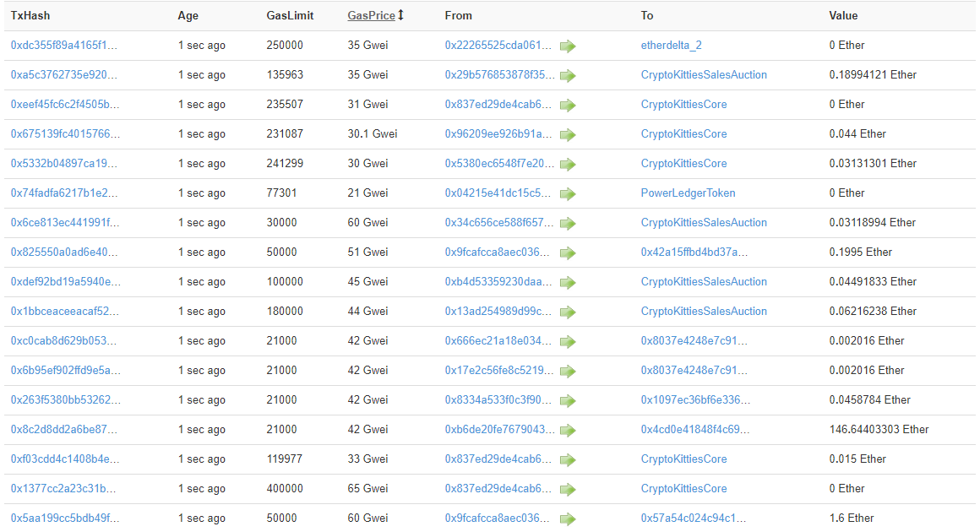Viewport: 980px width, 532px height.
Task: Click green arrow in the 0.1995 Ether row
Action: coord(568,253)
